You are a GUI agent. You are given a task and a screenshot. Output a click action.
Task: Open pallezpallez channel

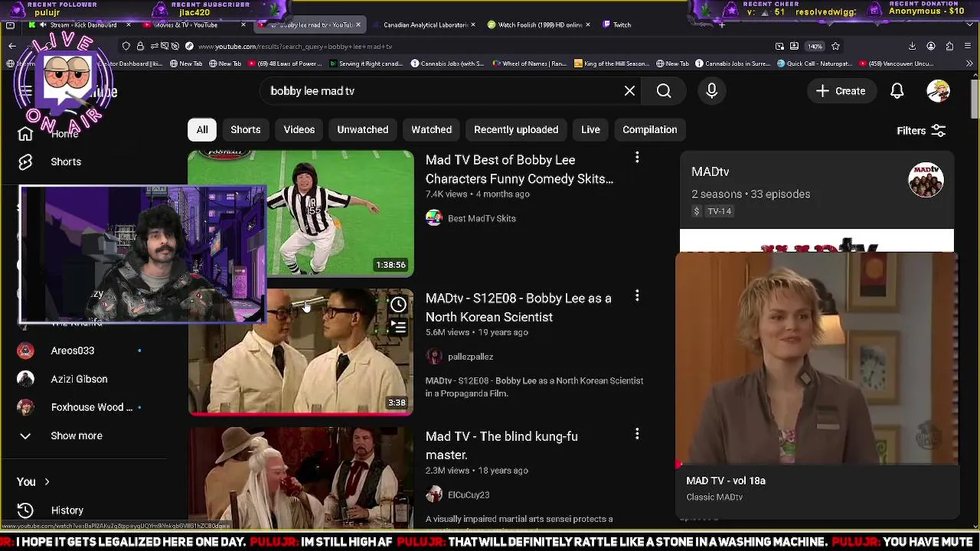pos(470,357)
